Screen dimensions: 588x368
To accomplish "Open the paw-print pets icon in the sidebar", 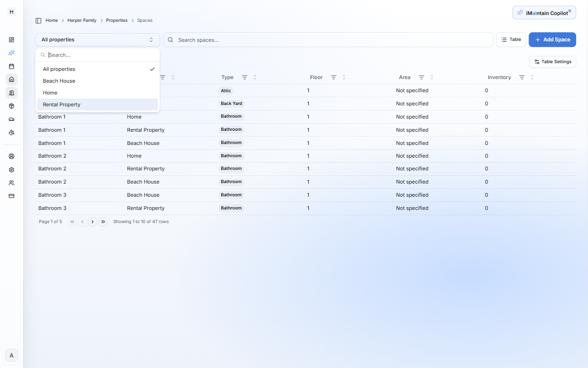I will (11, 132).
